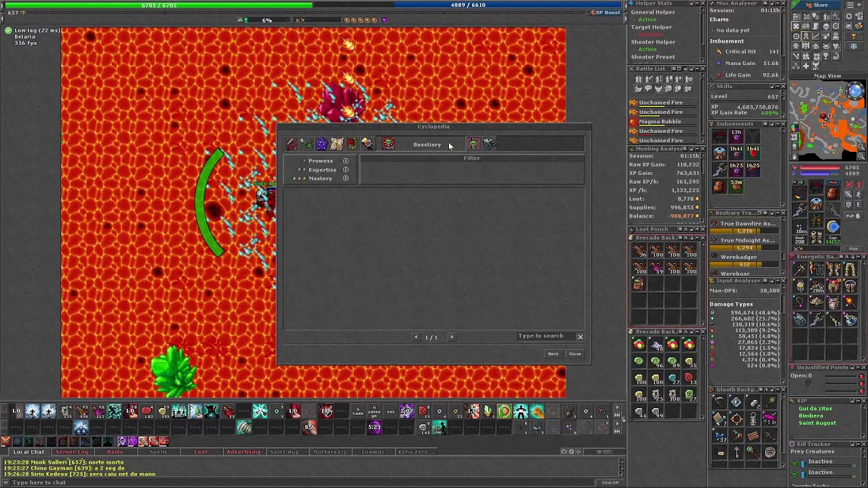
Task: Select Saint August in VIP list
Action: [x=817, y=423]
